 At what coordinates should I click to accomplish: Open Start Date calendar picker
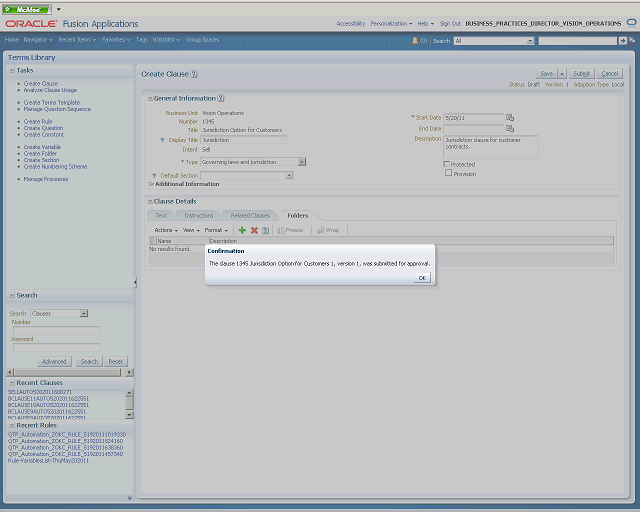pyautogui.click(x=510, y=118)
